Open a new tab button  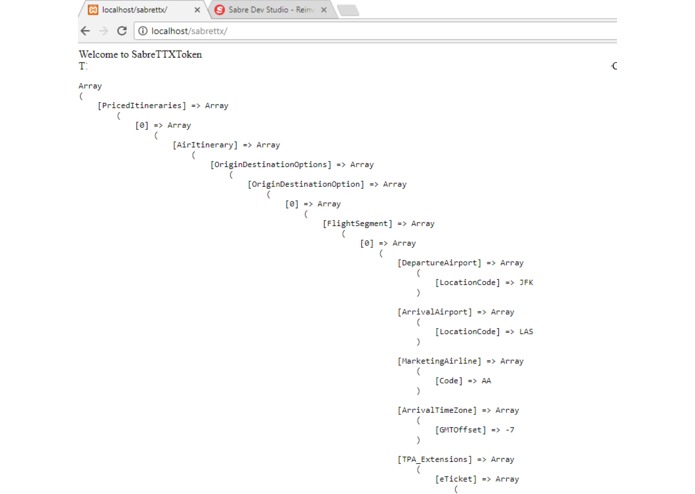(x=348, y=10)
